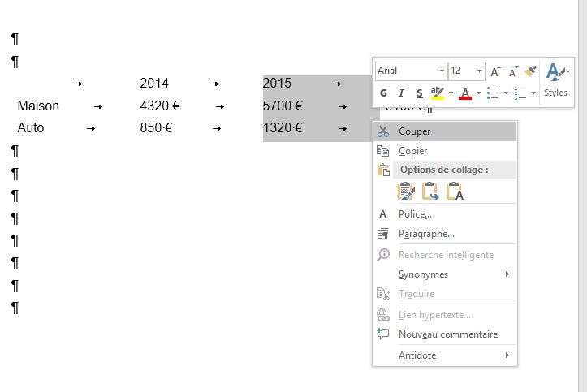Increase font size with grow font icon
The height and width of the screenshot is (392, 587).
(x=495, y=71)
